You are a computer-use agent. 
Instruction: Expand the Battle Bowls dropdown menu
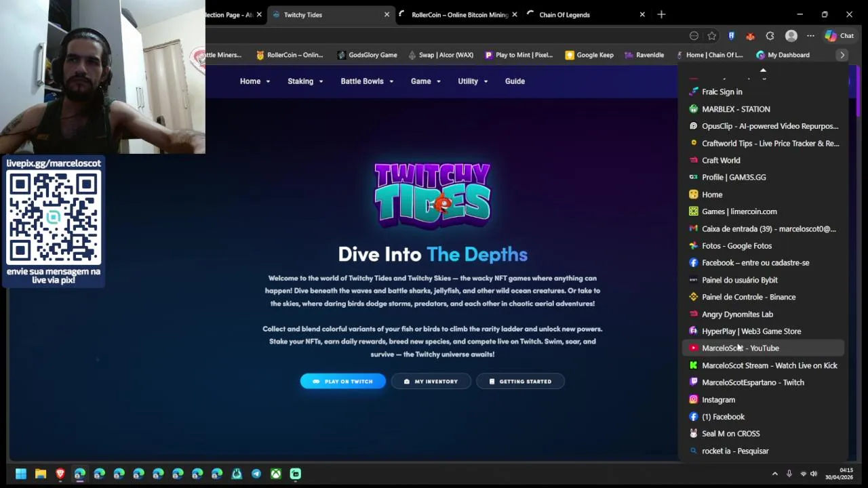pos(367,81)
